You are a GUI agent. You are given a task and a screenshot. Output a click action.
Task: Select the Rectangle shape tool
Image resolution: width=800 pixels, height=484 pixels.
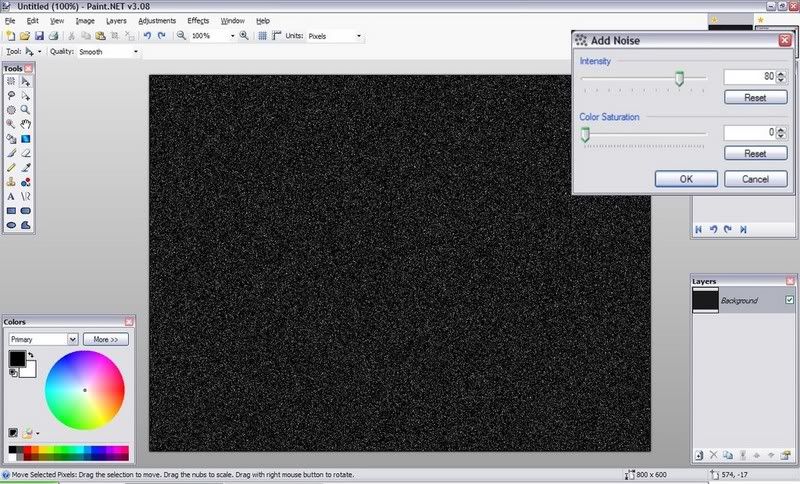point(11,211)
